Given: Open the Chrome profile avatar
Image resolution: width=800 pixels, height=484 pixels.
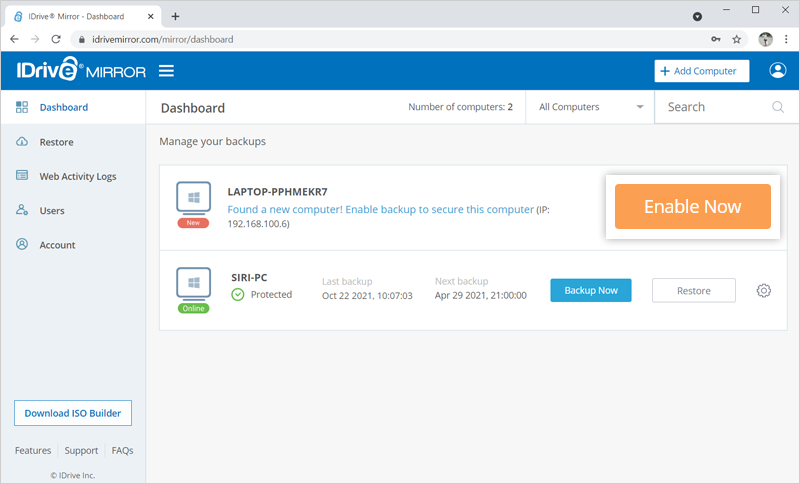Looking at the screenshot, I should point(765,39).
